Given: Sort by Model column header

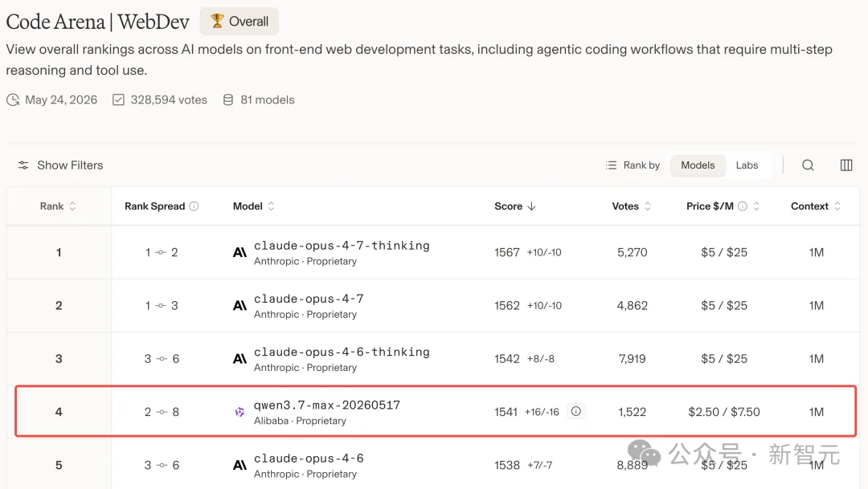Looking at the screenshot, I should point(253,206).
